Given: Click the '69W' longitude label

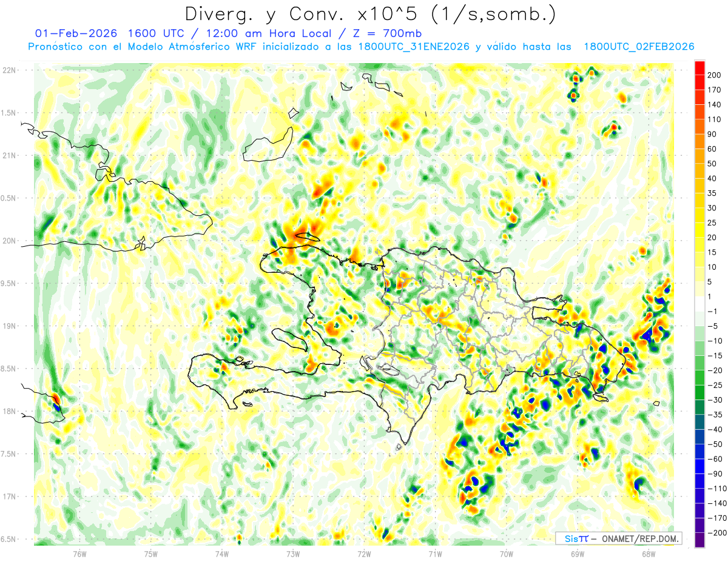Looking at the screenshot, I should pyautogui.click(x=578, y=554).
